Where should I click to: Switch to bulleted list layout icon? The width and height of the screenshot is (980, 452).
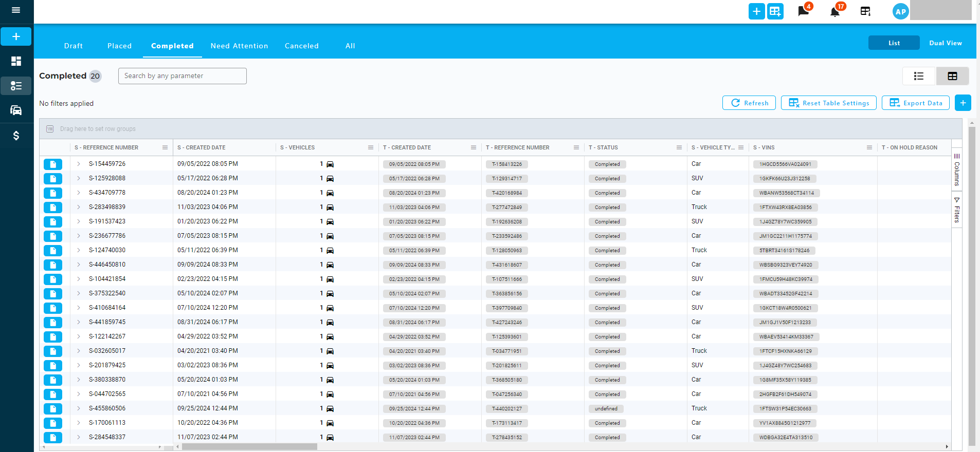[x=919, y=76]
